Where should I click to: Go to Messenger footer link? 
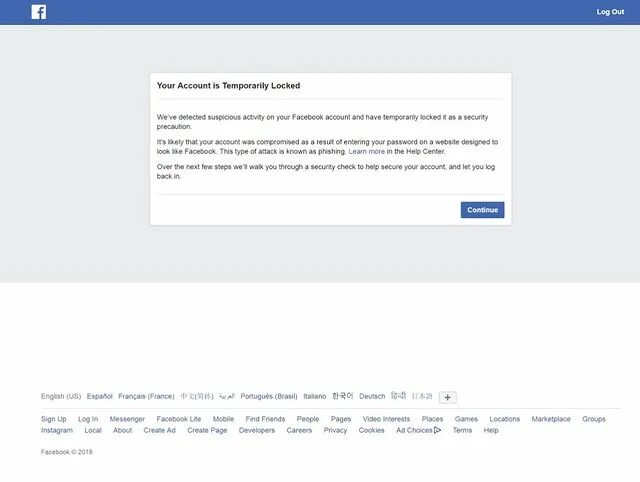click(x=127, y=419)
